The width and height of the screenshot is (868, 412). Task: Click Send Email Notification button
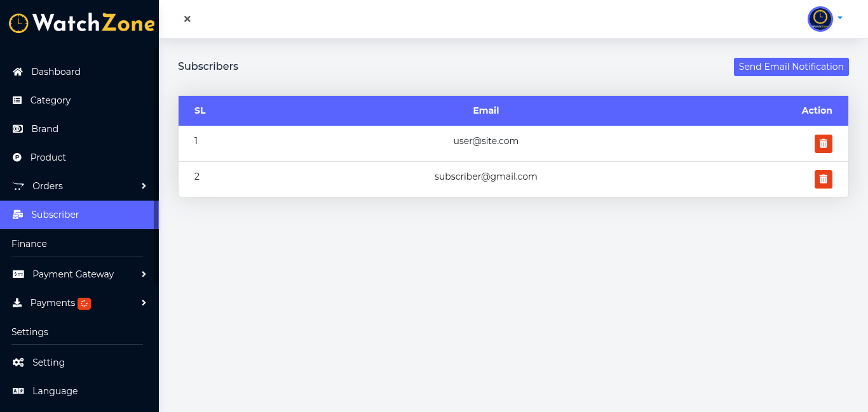[x=791, y=67]
